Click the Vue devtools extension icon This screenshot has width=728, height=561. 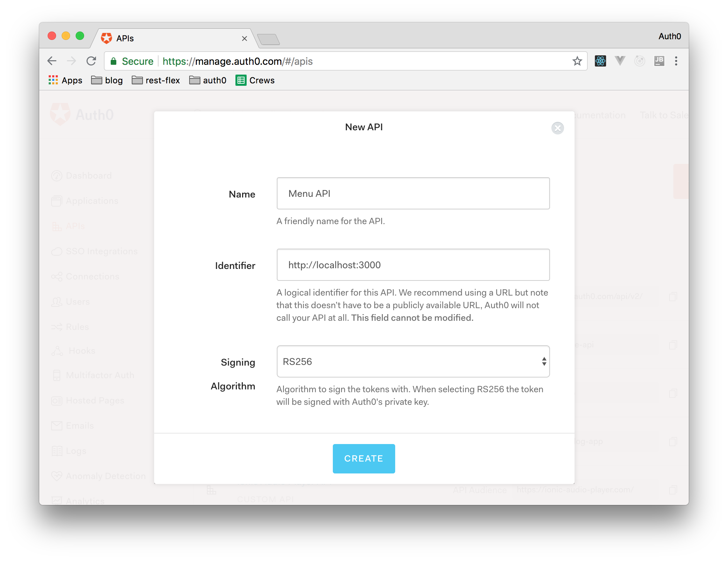(620, 61)
